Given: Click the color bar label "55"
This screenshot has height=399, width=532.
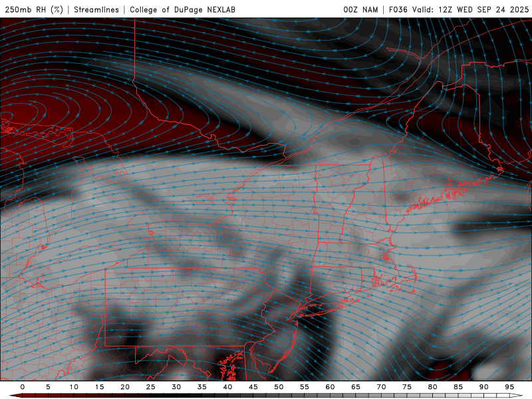Looking at the screenshot, I should (305, 387).
